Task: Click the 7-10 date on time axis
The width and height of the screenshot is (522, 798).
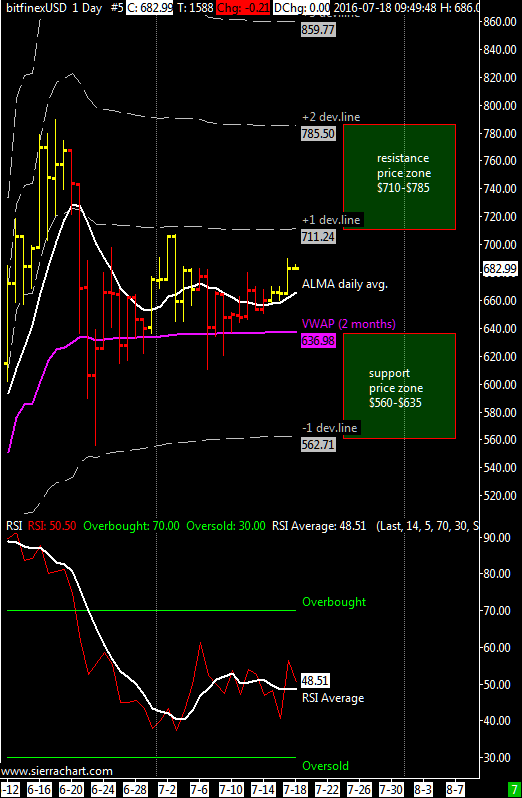Action: point(232,788)
